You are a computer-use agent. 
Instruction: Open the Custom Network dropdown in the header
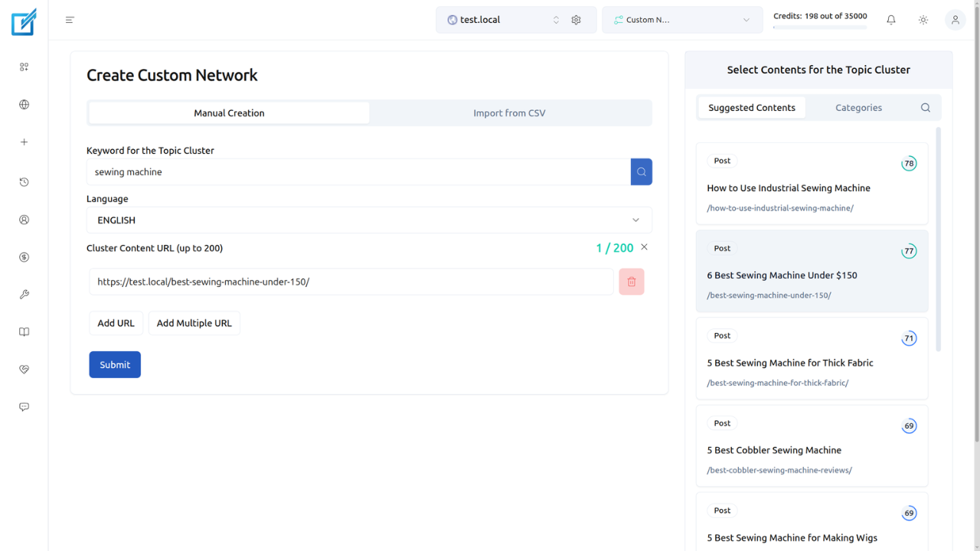click(x=681, y=19)
